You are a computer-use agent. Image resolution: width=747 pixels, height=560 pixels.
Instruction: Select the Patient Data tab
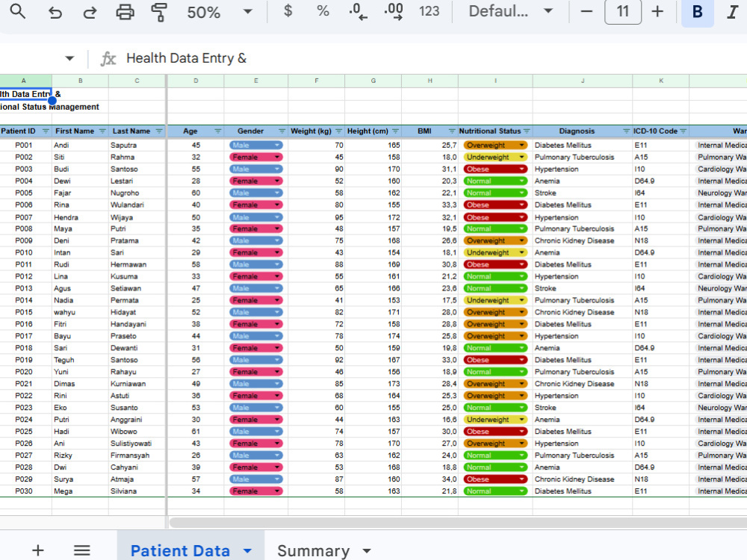pos(180,550)
